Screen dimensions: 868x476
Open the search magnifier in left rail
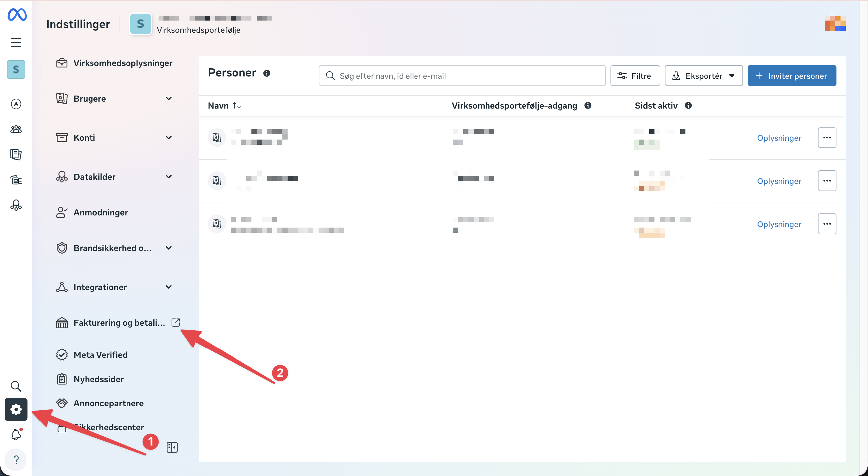tap(16, 386)
